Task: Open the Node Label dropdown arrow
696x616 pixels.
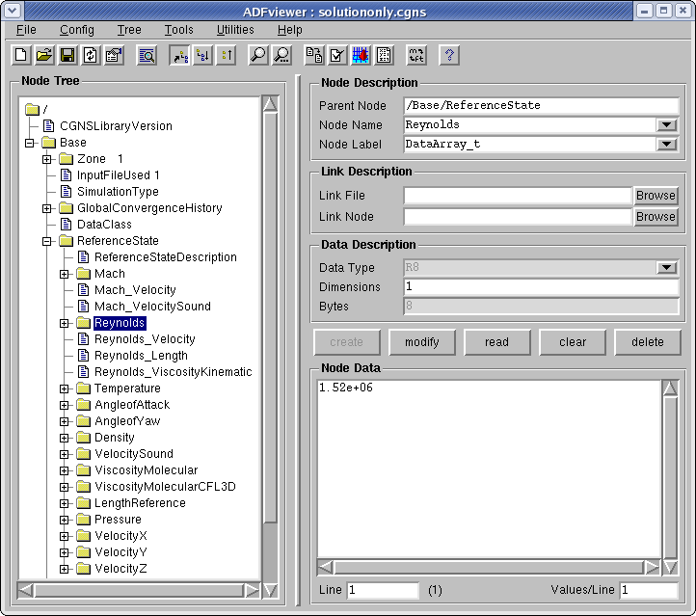Action: (x=666, y=144)
